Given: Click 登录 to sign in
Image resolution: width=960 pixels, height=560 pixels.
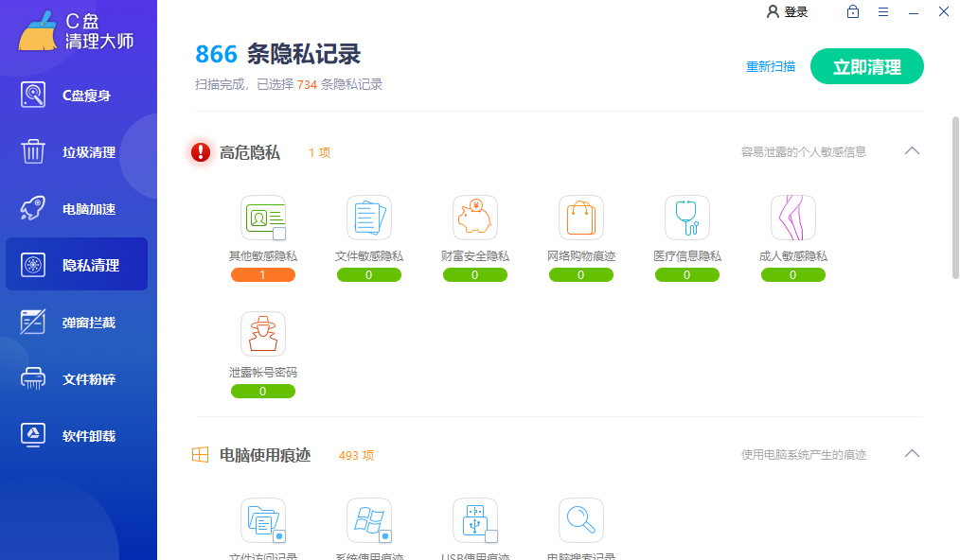Looking at the screenshot, I should 787,12.
